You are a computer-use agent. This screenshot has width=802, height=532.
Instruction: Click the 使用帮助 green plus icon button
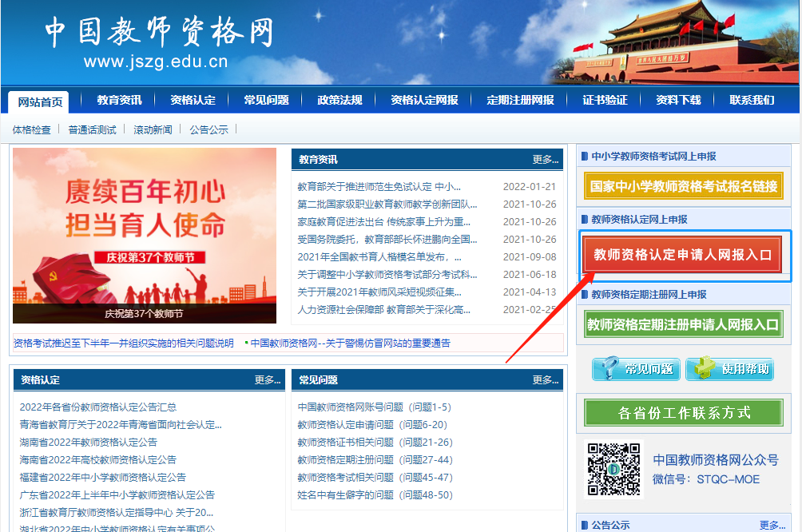730,369
